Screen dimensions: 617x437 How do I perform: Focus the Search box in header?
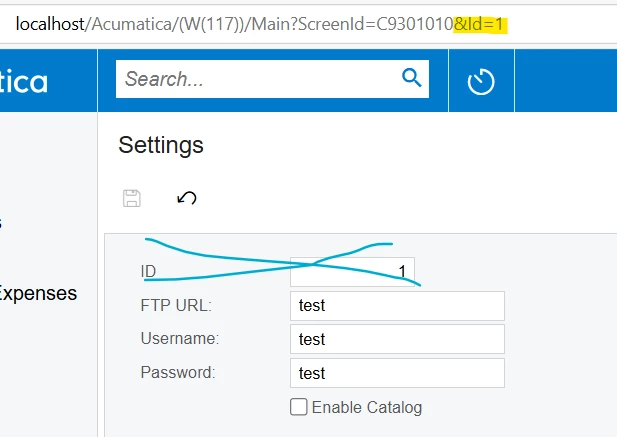pyautogui.click(x=258, y=78)
